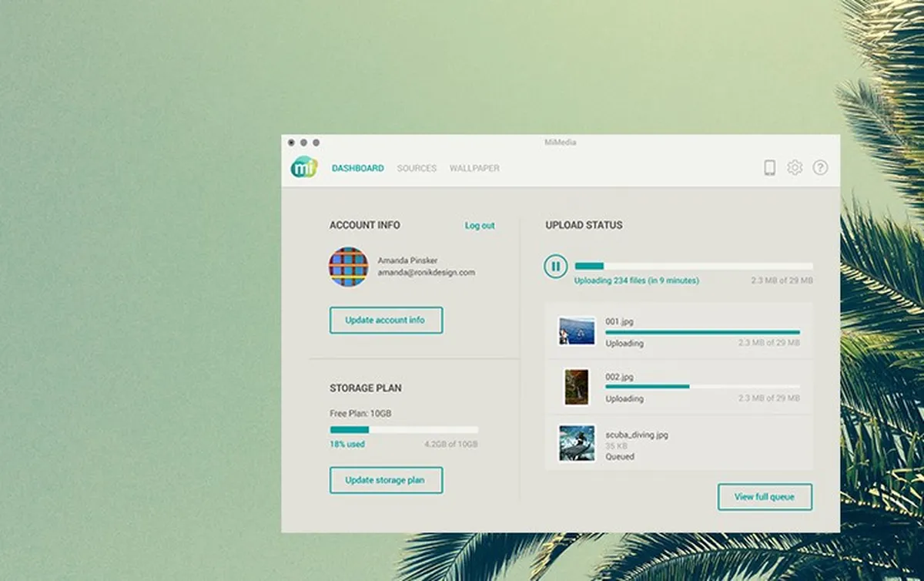Click the Upload Status heading
The height and width of the screenshot is (581, 924).
click(584, 226)
